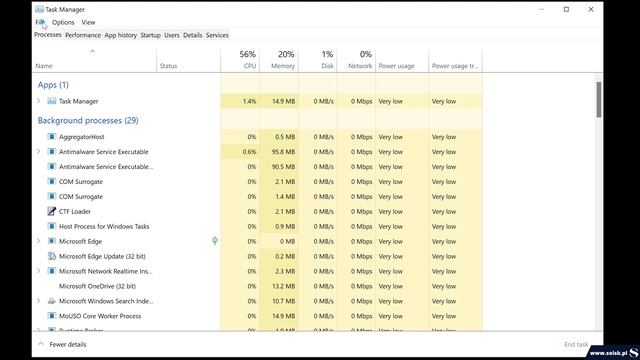Sort by Status column header
Image resolution: width=640 pixels, height=360 pixels.
[189, 60]
